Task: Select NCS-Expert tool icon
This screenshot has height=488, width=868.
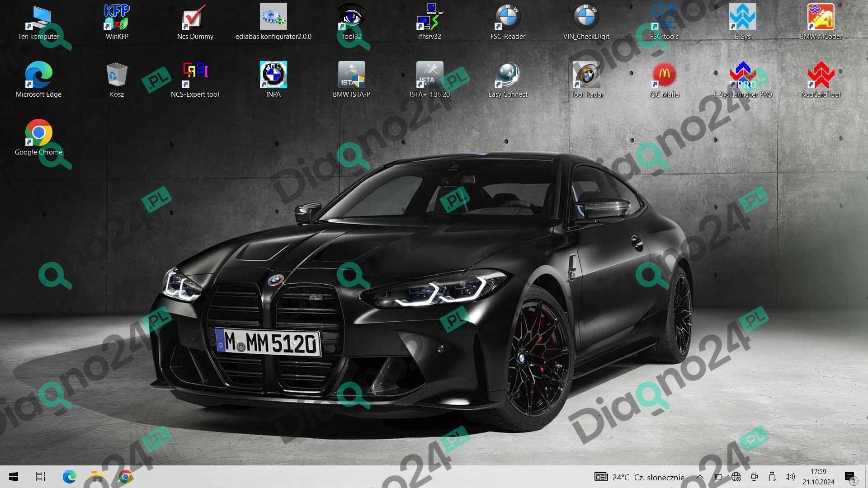Action: (x=195, y=80)
